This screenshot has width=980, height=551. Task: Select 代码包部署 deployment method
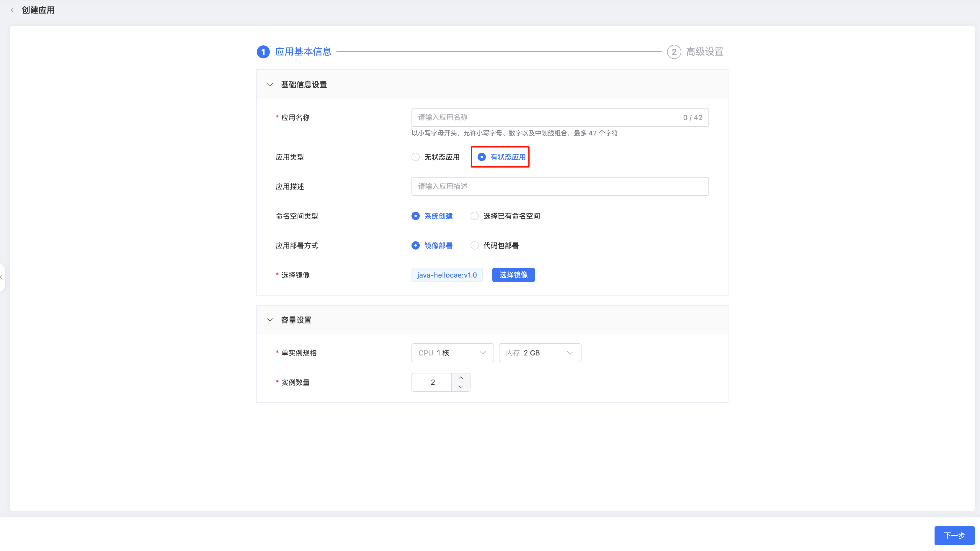coord(474,246)
